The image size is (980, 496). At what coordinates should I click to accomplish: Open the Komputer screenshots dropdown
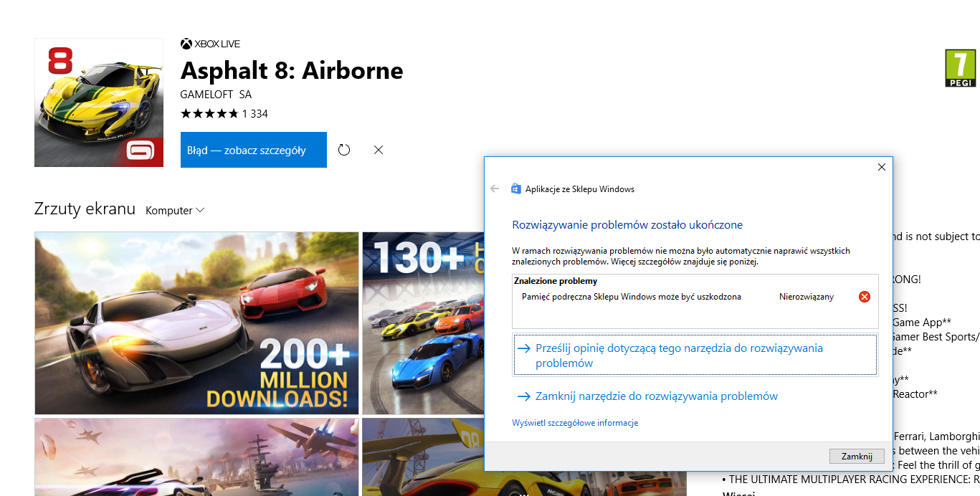(175, 210)
